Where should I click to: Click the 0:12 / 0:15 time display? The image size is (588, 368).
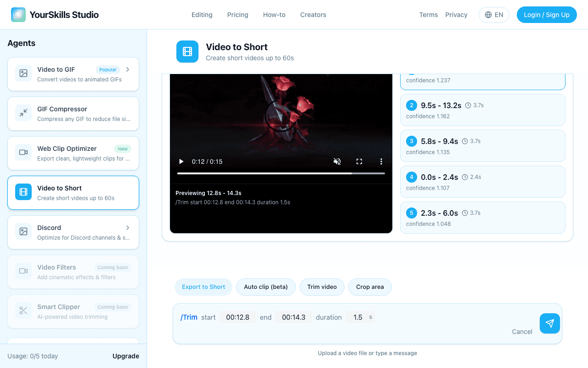(x=207, y=161)
